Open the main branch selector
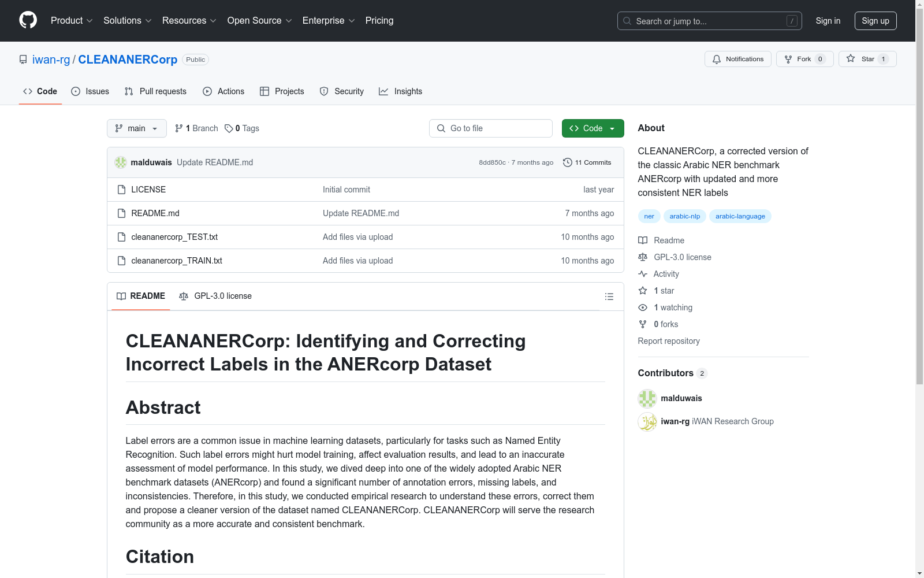Image resolution: width=924 pixels, height=578 pixels. coord(137,128)
